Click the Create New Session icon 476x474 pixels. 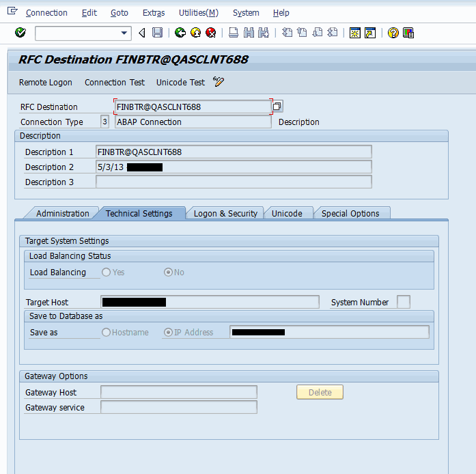[355, 33]
